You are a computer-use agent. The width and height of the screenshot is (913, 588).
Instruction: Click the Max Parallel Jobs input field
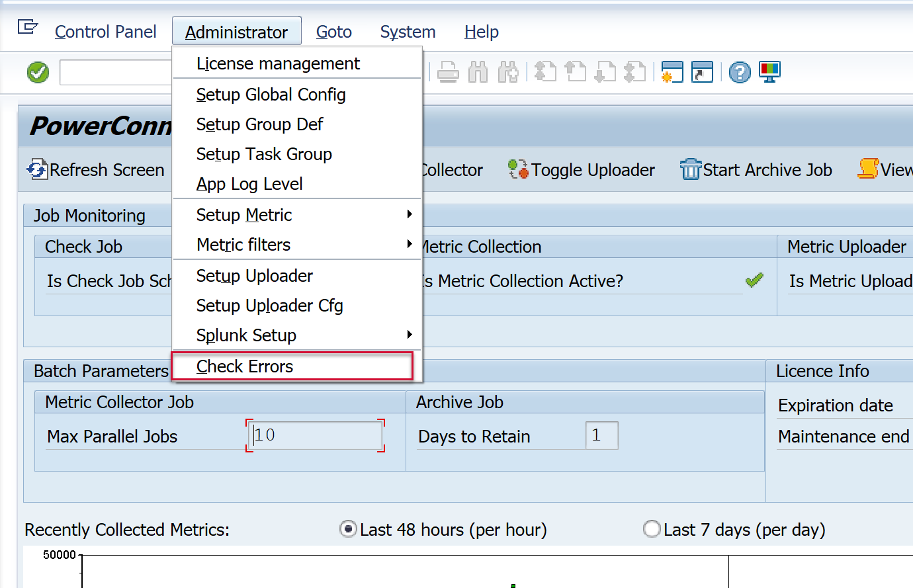315,435
